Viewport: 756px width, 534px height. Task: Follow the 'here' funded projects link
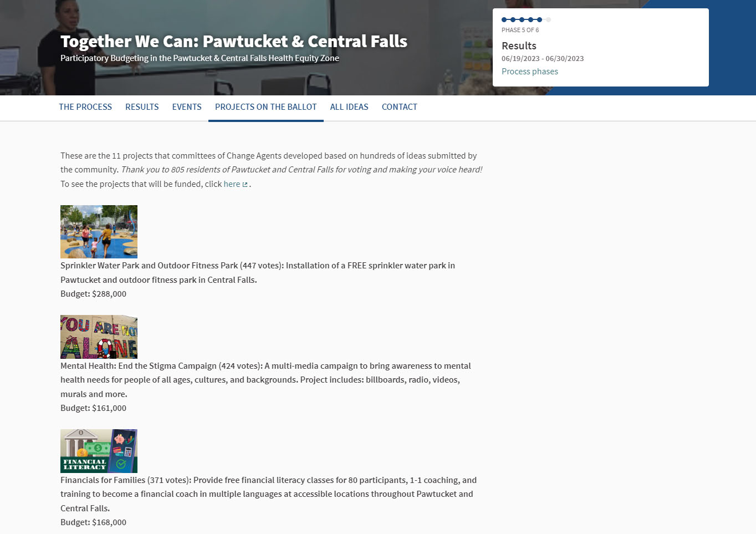(x=232, y=184)
